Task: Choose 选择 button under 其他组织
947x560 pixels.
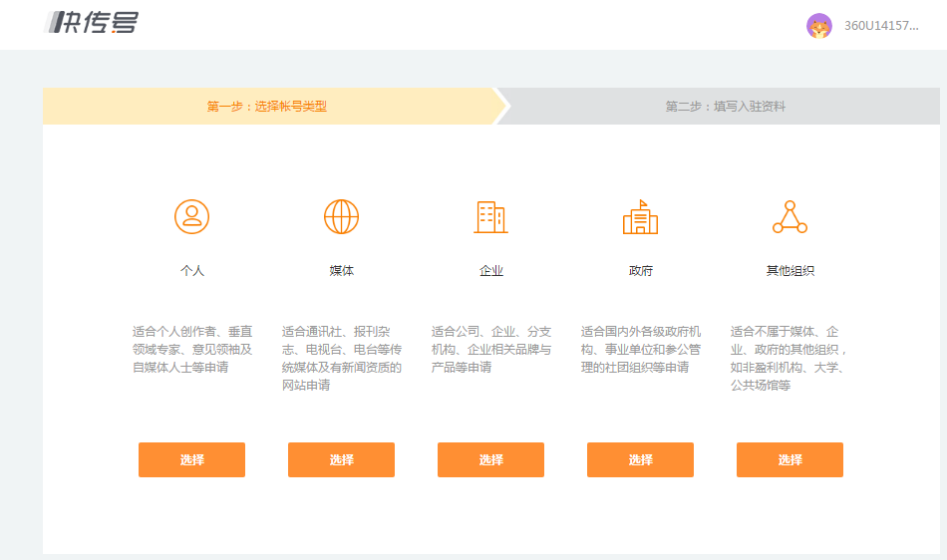Action: 789,459
